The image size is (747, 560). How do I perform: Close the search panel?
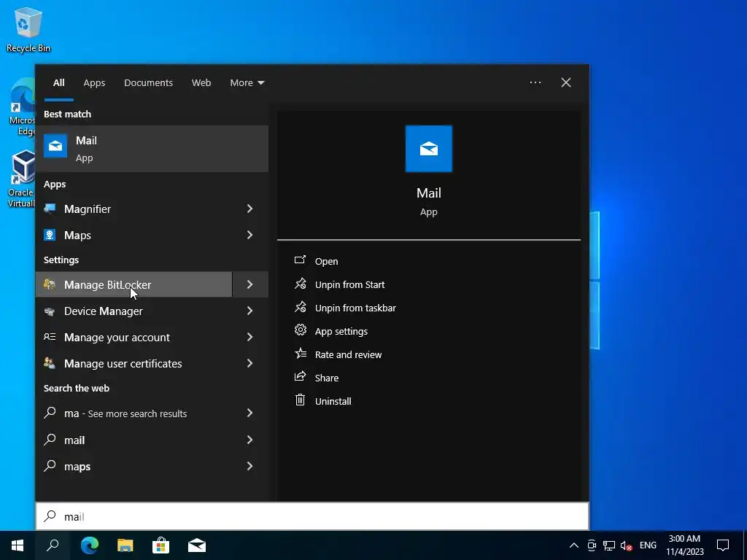(x=566, y=82)
